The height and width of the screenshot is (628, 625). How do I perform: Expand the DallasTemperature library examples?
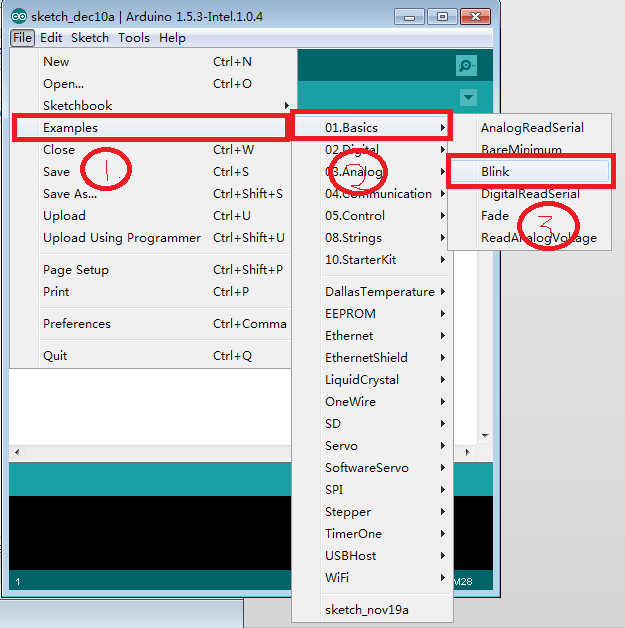tap(372, 292)
